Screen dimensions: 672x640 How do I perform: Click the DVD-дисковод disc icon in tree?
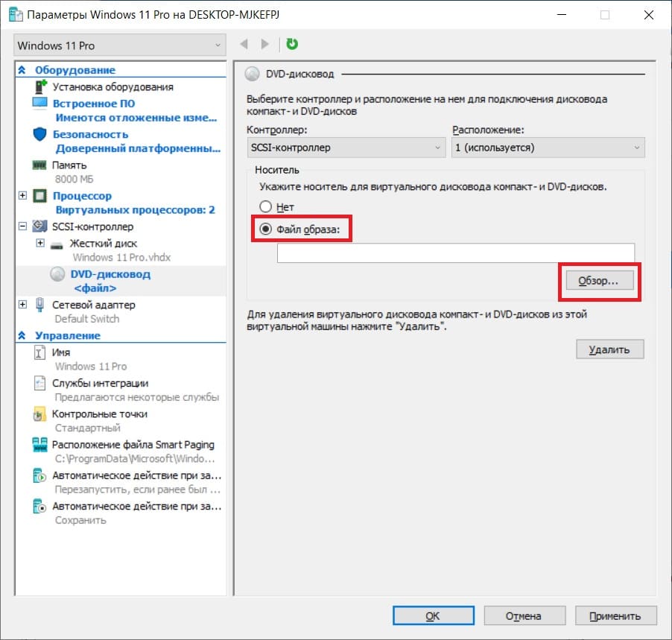(x=57, y=274)
